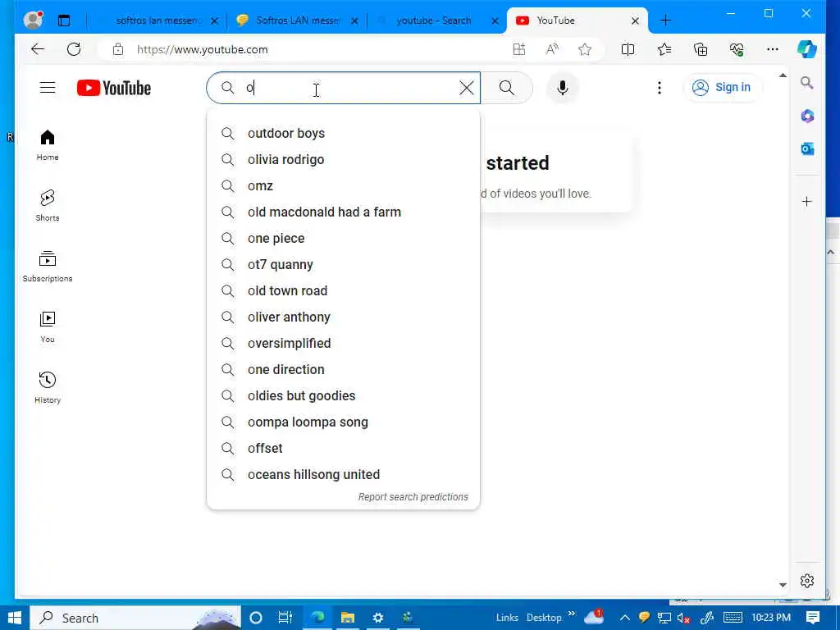Open the Copilot sidebar
Viewport: 840px width, 630px height.
coord(807,49)
